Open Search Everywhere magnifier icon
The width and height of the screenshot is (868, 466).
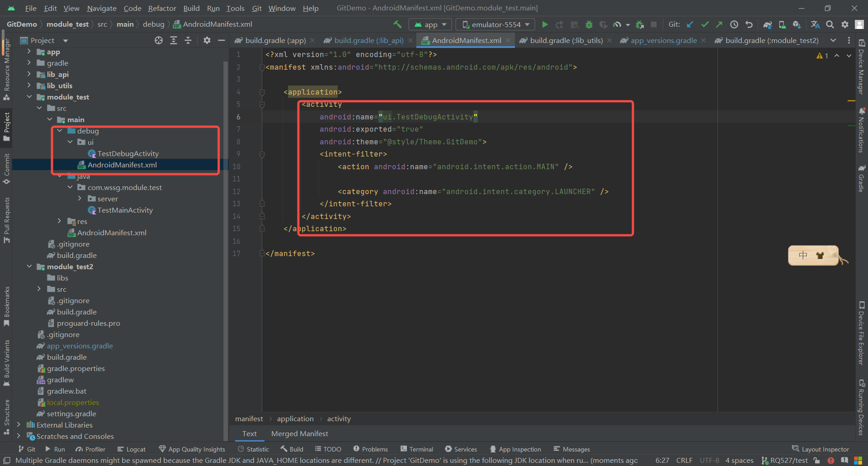coord(830,24)
